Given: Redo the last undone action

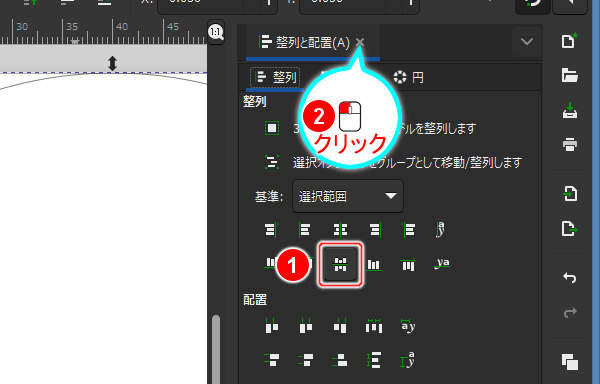Looking at the screenshot, I should tap(570, 312).
